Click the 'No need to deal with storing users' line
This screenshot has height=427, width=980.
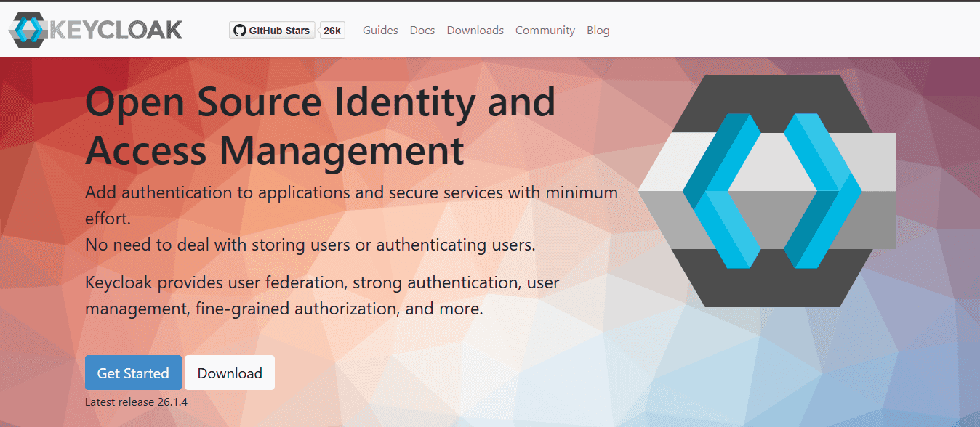pos(310,245)
